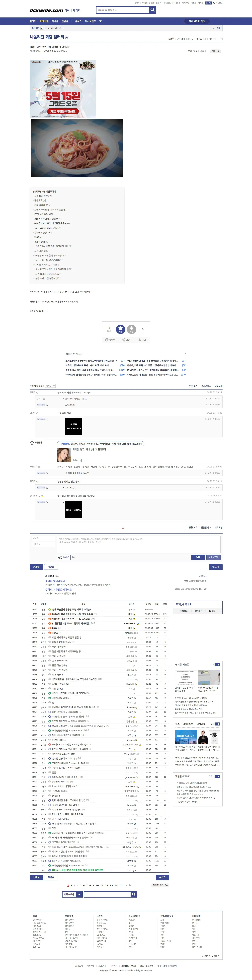Click the next arrow in 디시트렌드 1/20 pager
The width and height of the screenshot is (252, 980).
[x=83, y=460]
